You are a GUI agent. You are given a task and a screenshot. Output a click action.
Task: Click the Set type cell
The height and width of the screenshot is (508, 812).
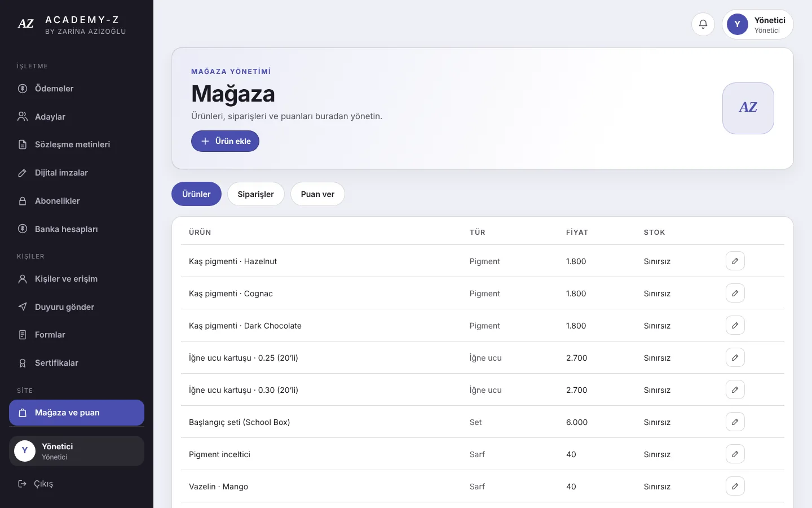coord(476,422)
